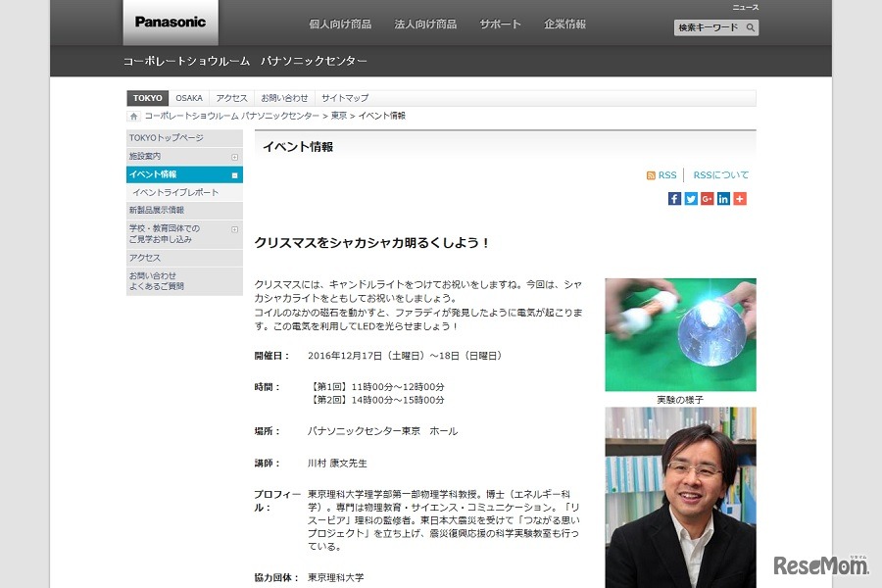Screen dimensions: 882x588
Task: Expand the 施設案内 sidebar section
Action: [x=234, y=157]
